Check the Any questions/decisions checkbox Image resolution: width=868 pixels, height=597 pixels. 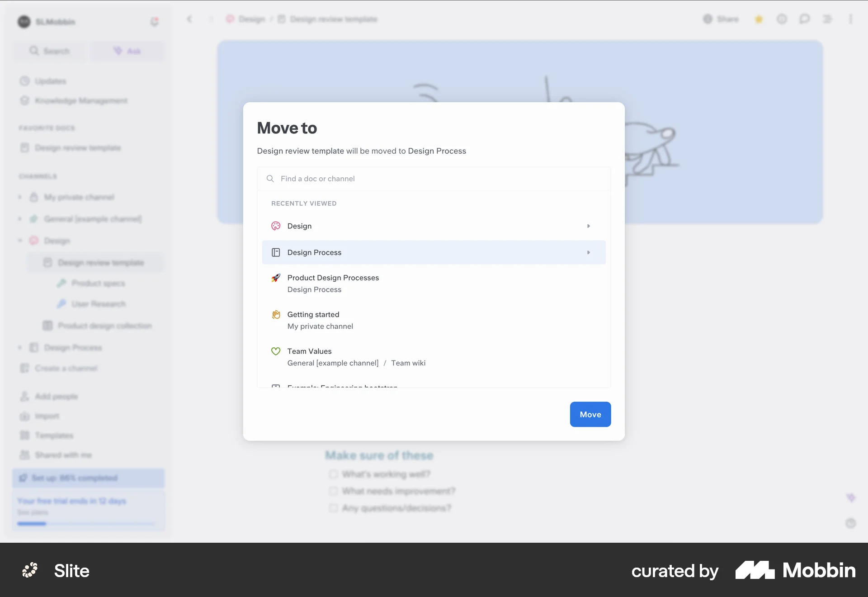333,508
